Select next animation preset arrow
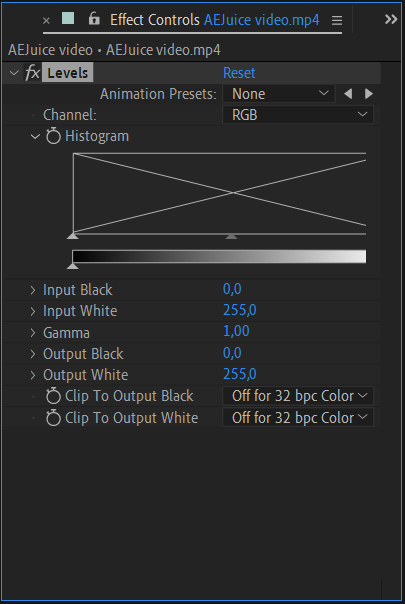The image size is (405, 604). pos(369,94)
